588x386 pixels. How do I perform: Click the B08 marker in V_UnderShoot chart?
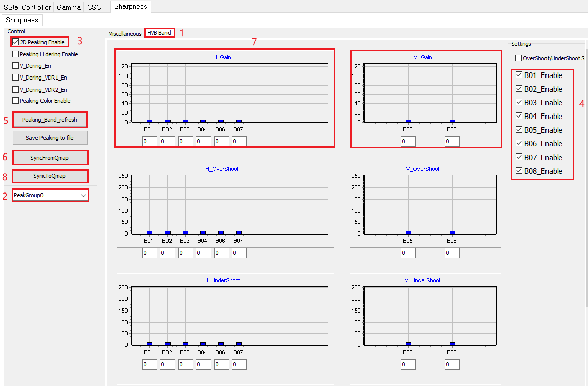point(452,344)
